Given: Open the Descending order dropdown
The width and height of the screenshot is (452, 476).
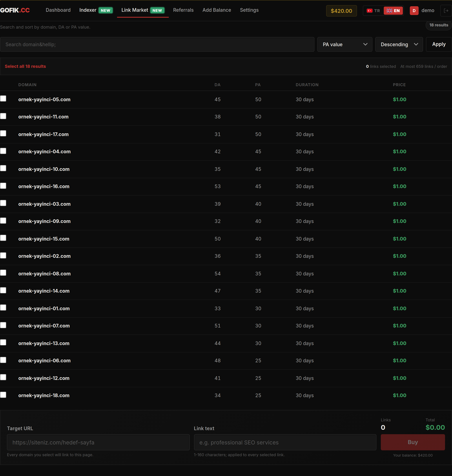Looking at the screenshot, I should (399, 44).
